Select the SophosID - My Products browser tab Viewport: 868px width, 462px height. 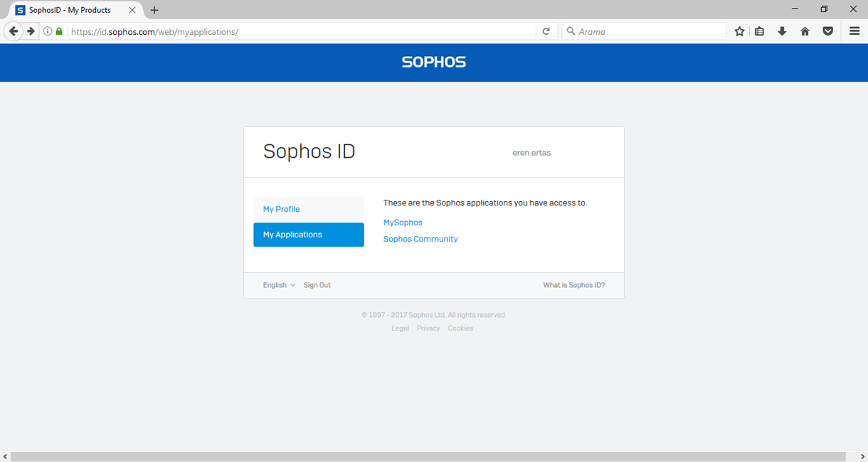coord(76,10)
